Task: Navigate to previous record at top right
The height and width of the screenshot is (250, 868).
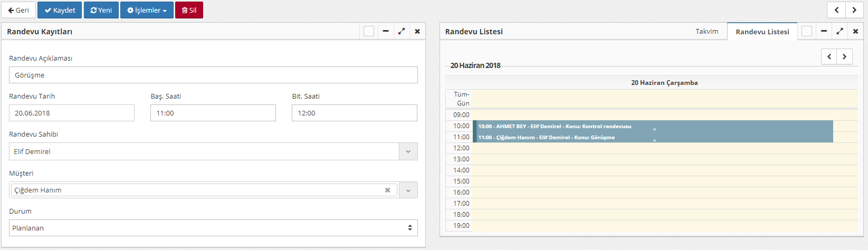Action: [836, 10]
